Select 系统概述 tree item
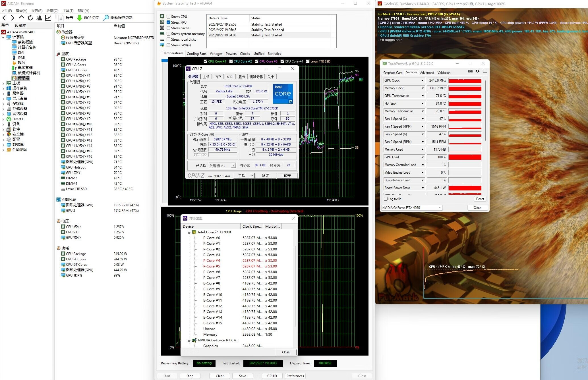 [25, 42]
